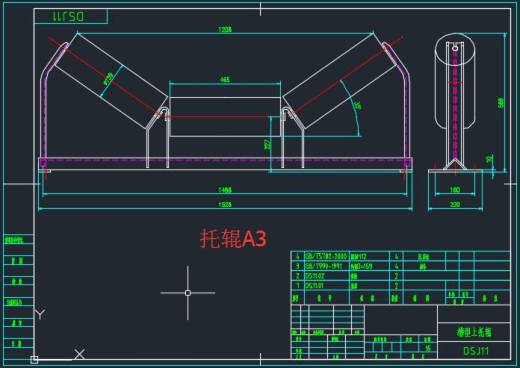The image size is (520, 368).
Task: Click the right inclined roller outline
Action: click(339, 81)
